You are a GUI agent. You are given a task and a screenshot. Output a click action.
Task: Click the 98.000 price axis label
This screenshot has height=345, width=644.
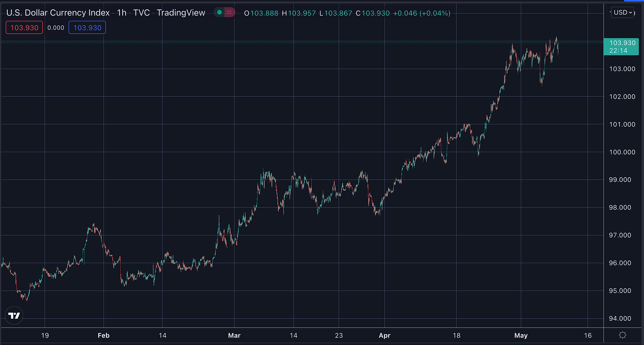pos(620,207)
